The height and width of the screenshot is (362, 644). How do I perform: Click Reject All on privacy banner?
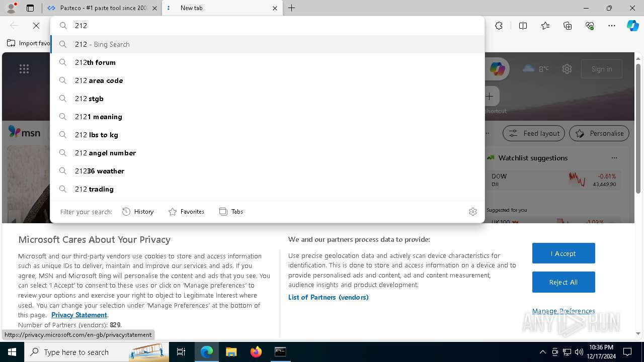563,282
